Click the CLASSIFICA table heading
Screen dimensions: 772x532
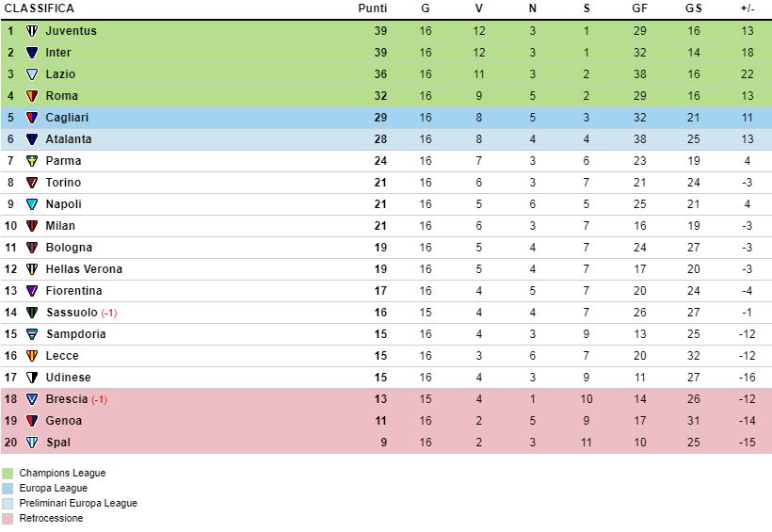tap(39, 8)
